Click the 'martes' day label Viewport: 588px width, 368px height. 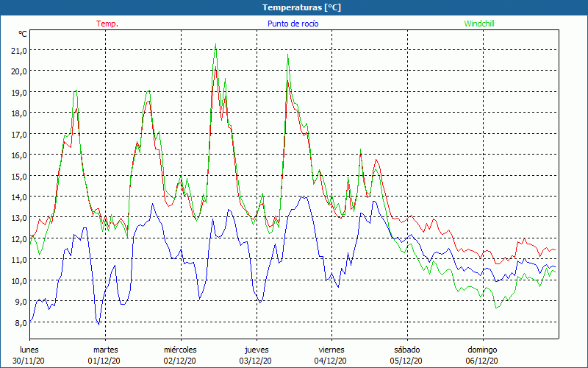106,350
